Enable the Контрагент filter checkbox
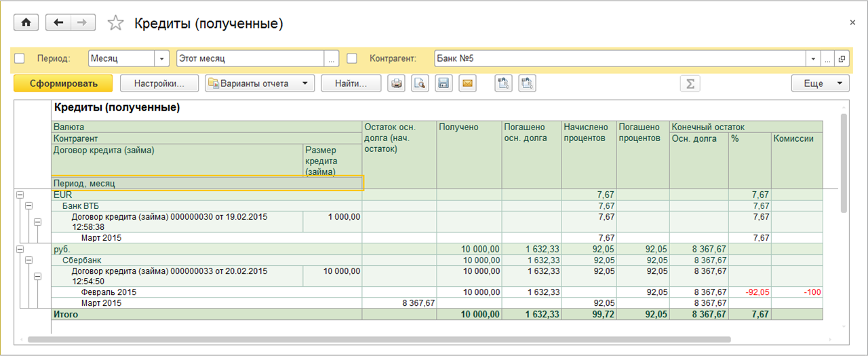This screenshot has height=356, width=868. [352, 58]
